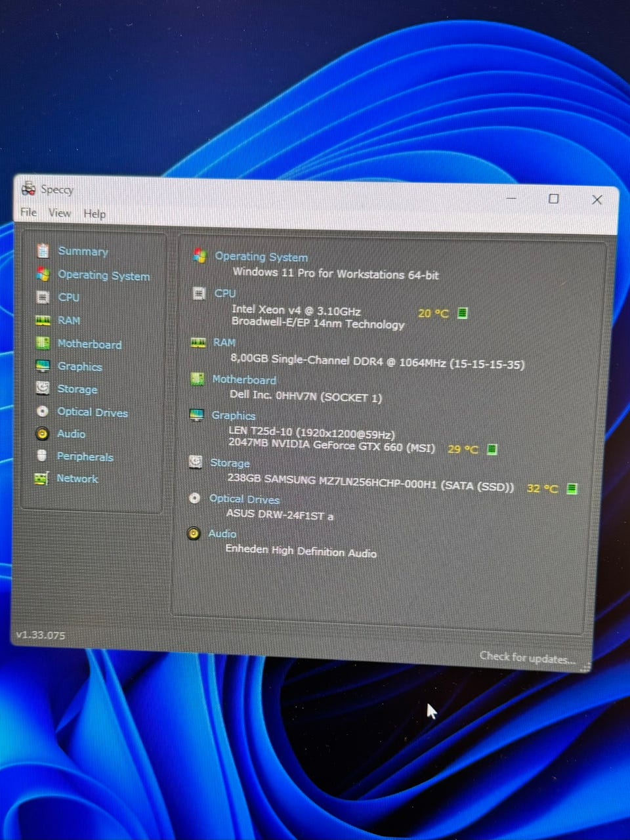Open the Audio heading link in the summary
630x840 pixels.
(x=222, y=534)
